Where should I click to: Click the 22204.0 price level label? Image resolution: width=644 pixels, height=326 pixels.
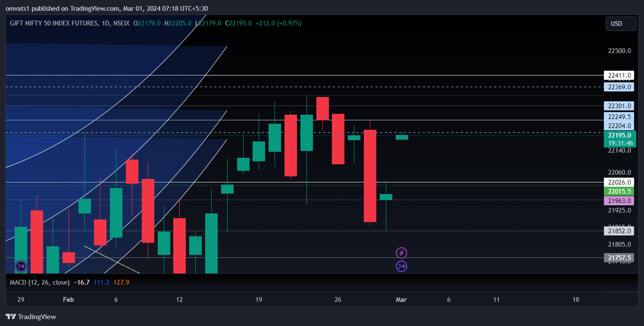tap(619, 125)
